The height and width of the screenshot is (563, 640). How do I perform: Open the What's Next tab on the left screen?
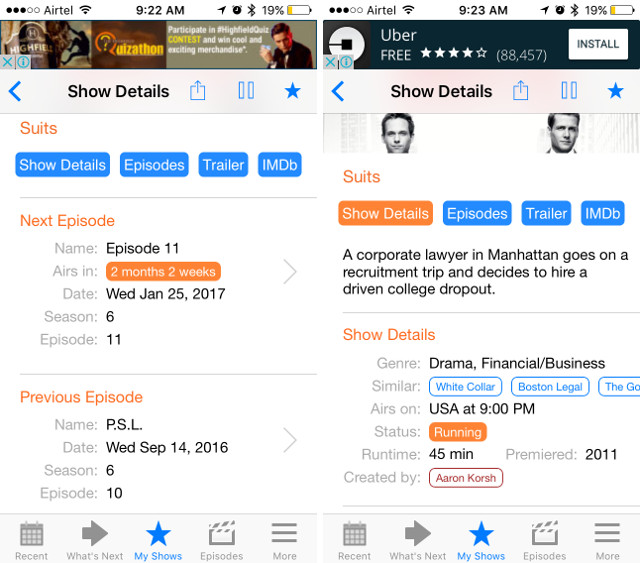(95, 541)
